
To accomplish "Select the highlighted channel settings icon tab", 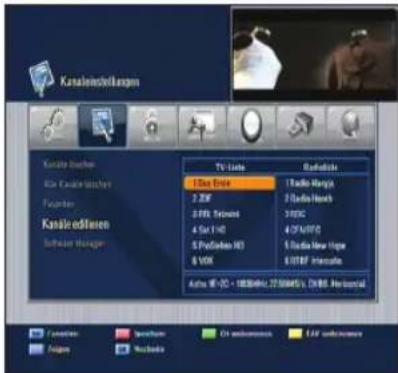I will click(103, 126).
